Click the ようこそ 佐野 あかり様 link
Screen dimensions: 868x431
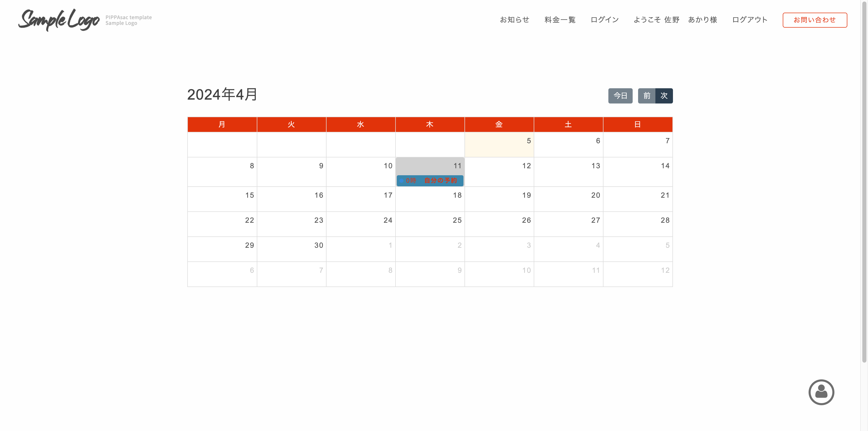[675, 20]
